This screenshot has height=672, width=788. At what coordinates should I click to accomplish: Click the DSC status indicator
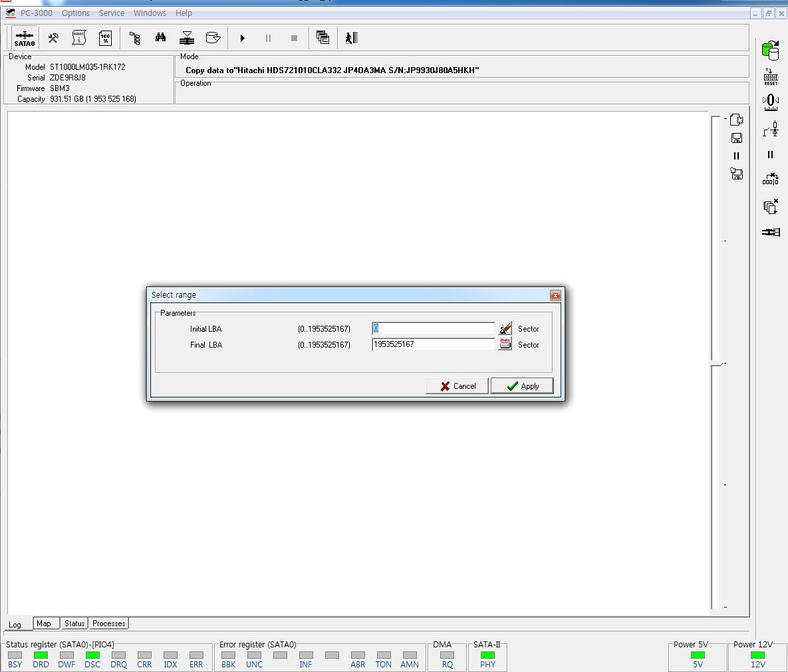point(92,655)
